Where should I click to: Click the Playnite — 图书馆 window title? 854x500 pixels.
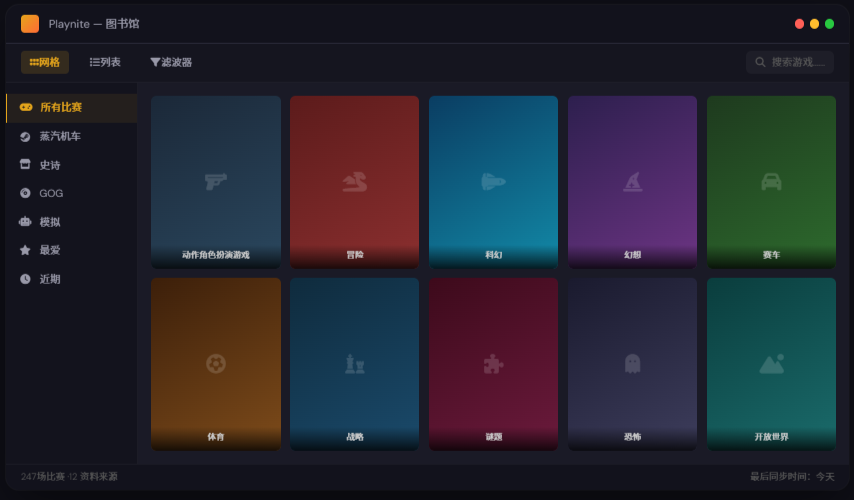coord(94,24)
